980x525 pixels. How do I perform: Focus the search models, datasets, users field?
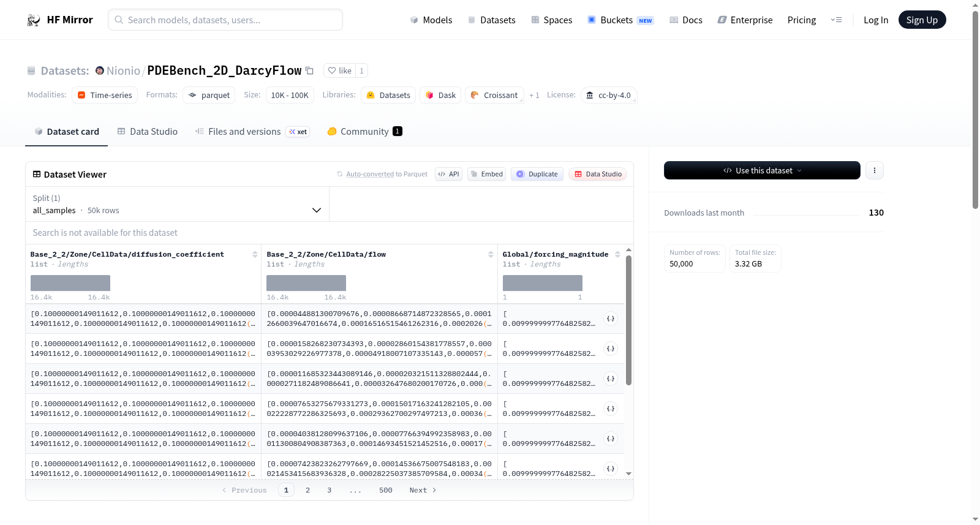click(x=225, y=20)
